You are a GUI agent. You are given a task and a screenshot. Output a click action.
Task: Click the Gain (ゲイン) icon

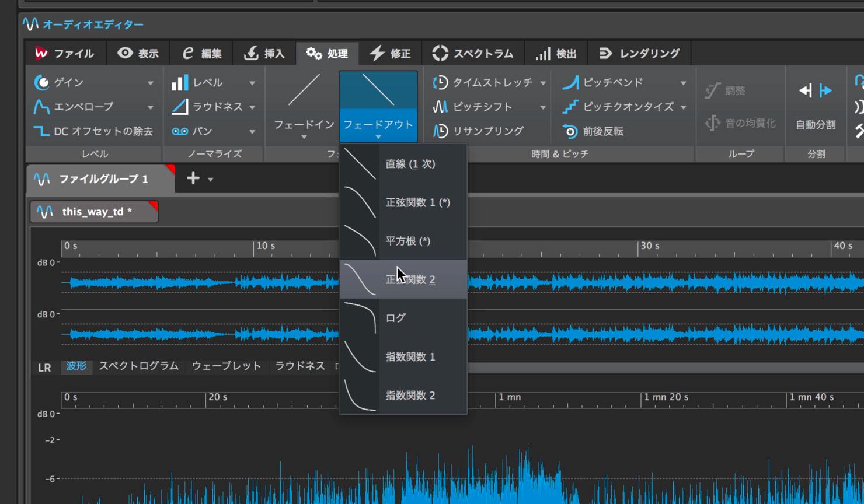(41, 82)
